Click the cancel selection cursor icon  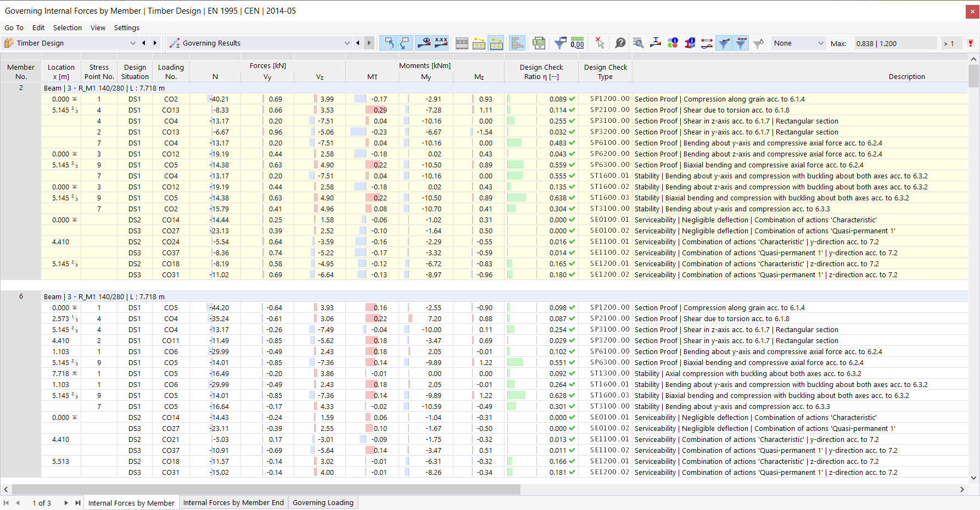click(x=600, y=43)
